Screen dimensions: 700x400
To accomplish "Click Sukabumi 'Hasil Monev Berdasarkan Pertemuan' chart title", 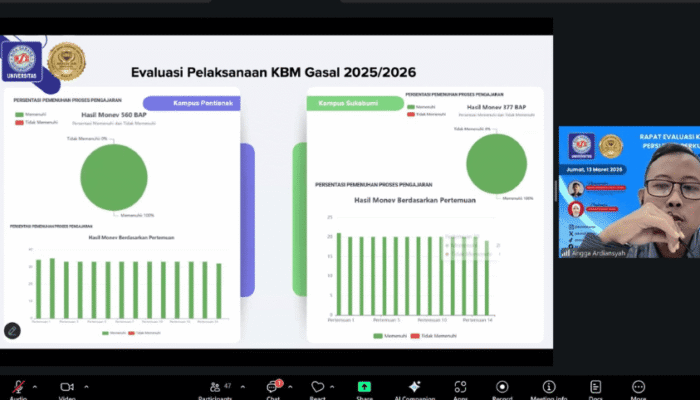I will click(415, 200).
